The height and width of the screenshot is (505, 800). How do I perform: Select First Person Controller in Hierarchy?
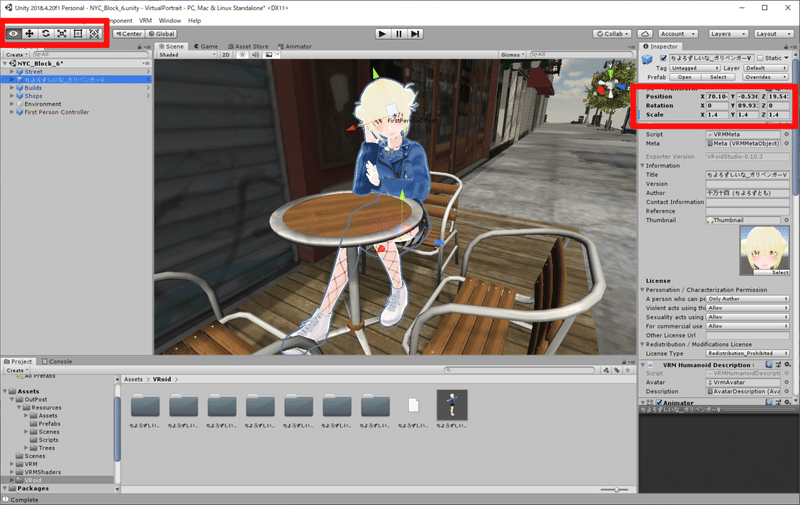pos(57,112)
